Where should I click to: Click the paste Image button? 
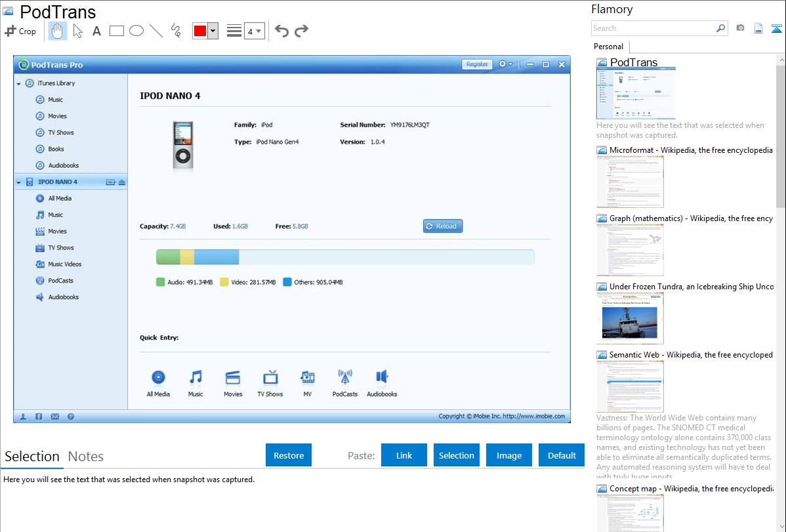[509, 455]
